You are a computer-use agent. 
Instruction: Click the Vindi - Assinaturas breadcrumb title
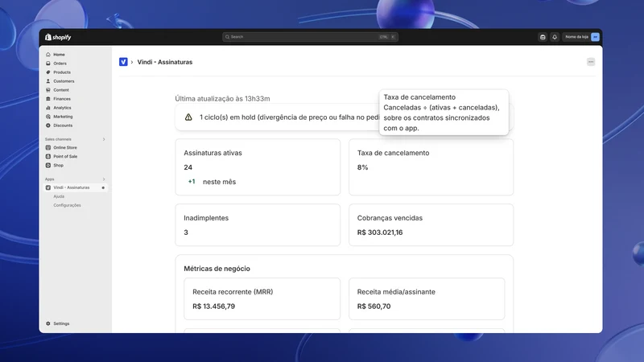(165, 62)
